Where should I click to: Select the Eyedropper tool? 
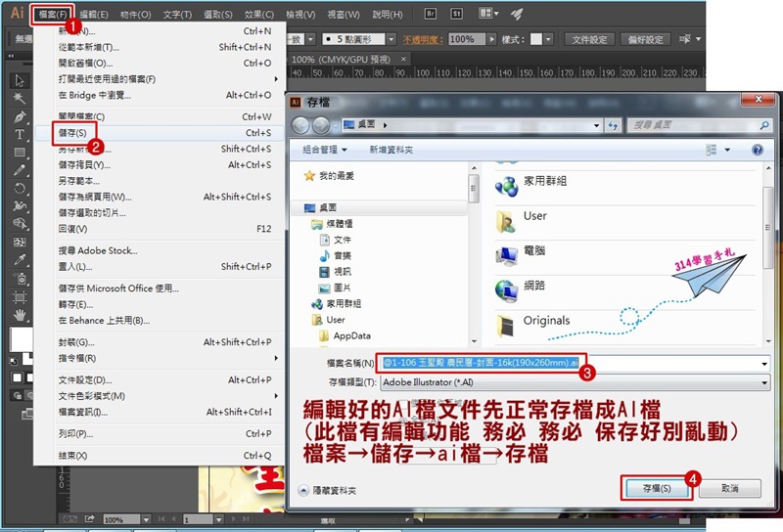20,259
